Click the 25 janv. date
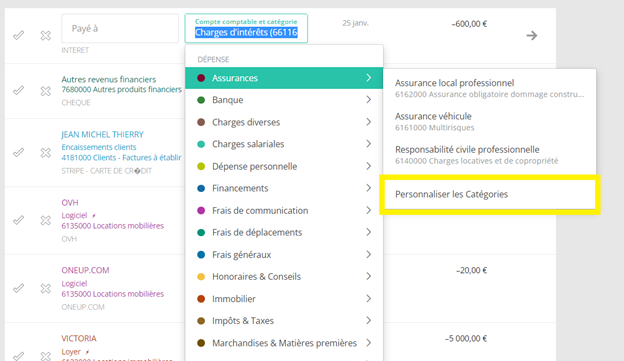 coord(355,23)
